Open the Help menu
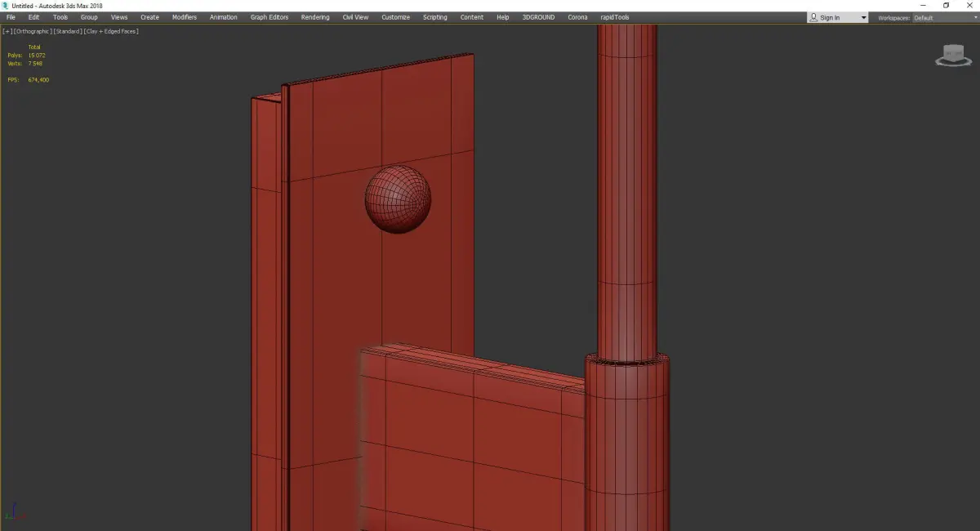This screenshot has width=980, height=531. [x=503, y=17]
